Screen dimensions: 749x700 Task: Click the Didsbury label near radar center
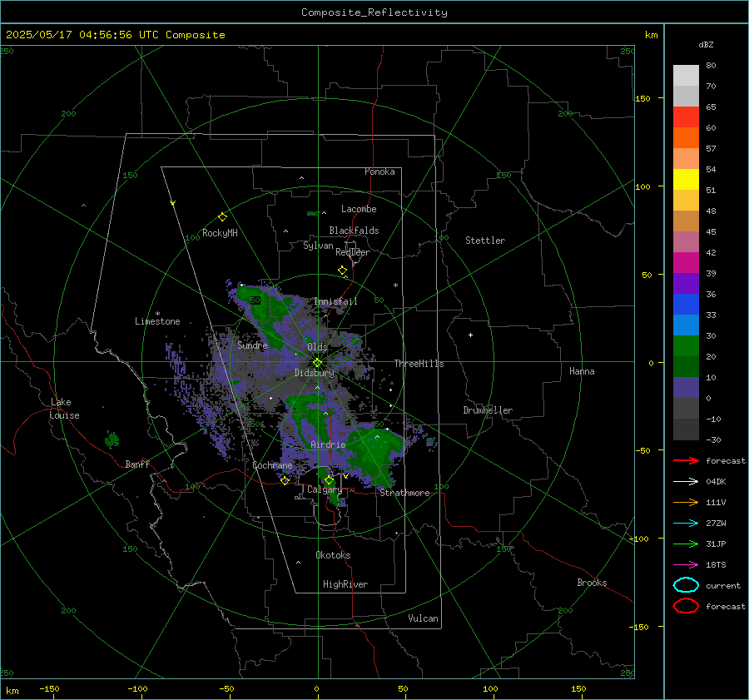tap(314, 373)
